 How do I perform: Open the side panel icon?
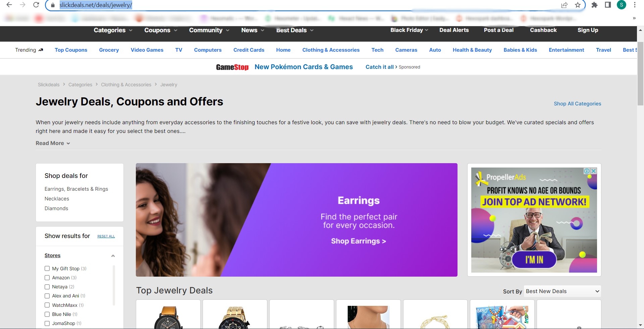[x=608, y=5]
